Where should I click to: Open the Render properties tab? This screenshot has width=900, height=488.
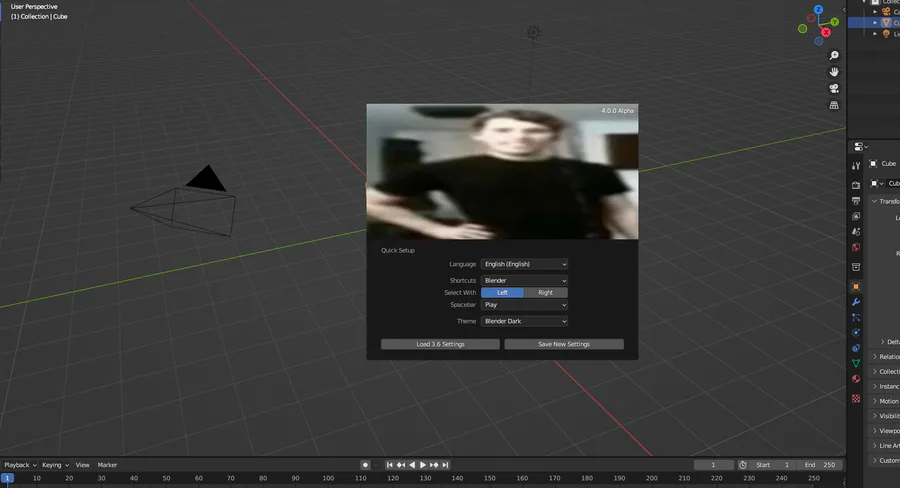click(x=856, y=185)
